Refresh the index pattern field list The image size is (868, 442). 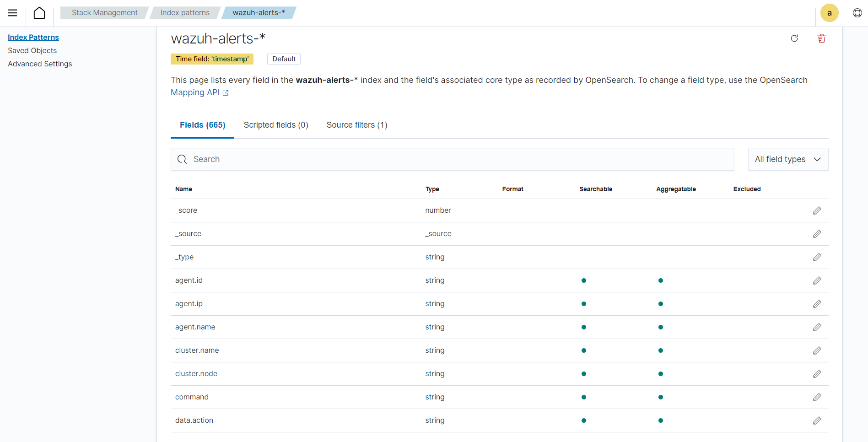pos(794,38)
